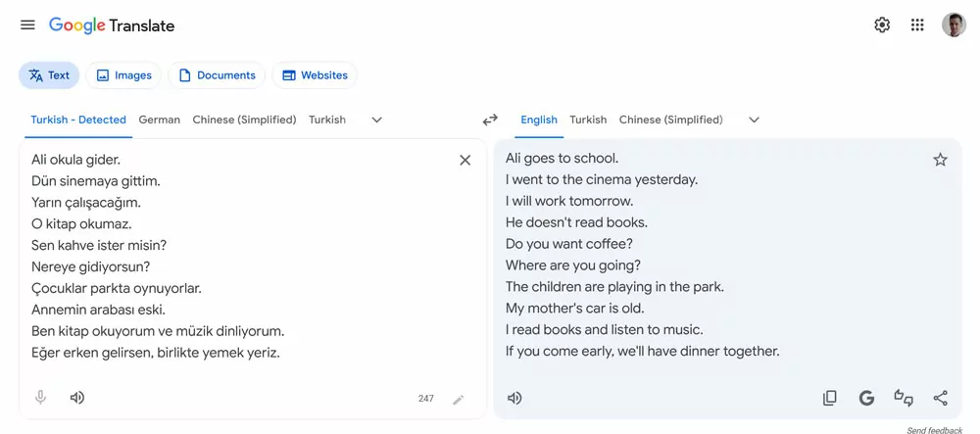The image size is (980, 434).
Task: Click the line 'Annemin arabası eski.'
Action: [98, 310]
